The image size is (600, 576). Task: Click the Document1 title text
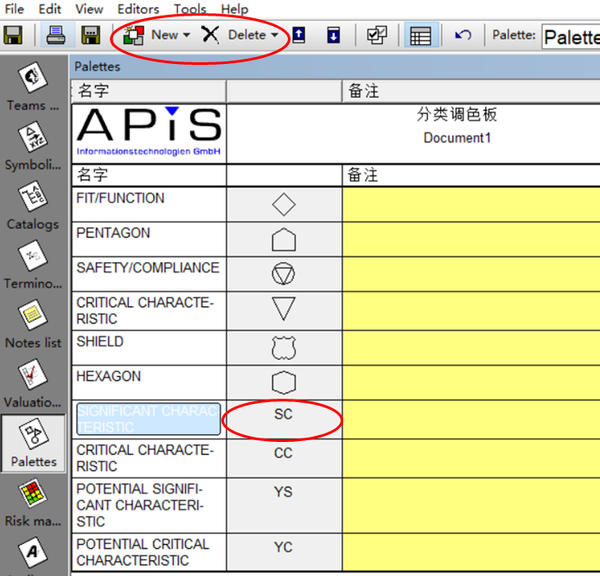[457, 138]
